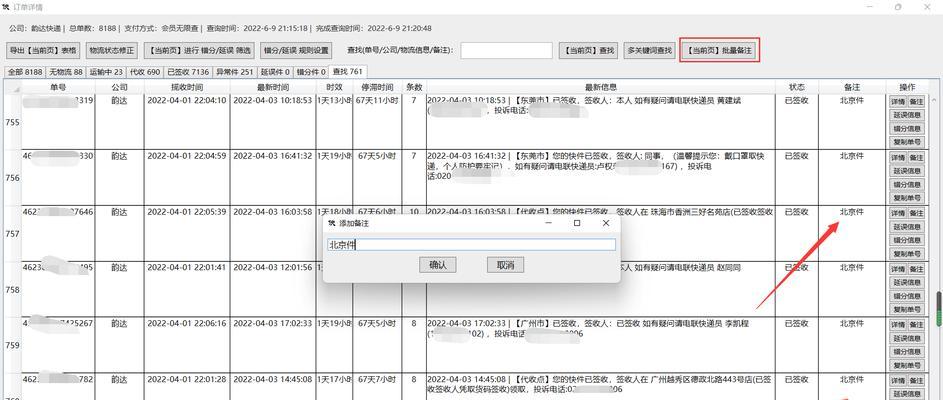The height and width of the screenshot is (400, 943).
Task: Click the 物流状态修正 button
Action: point(112,51)
